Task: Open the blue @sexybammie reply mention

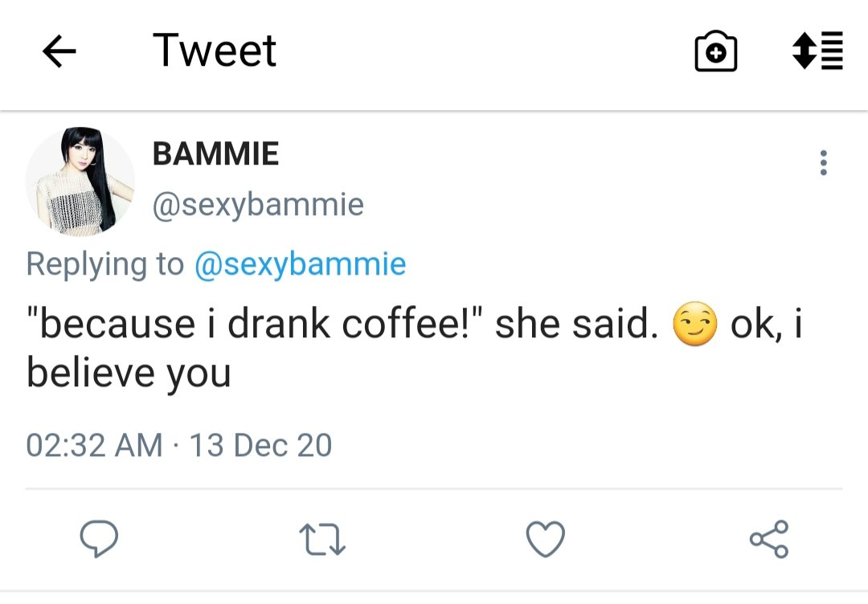Action: pyautogui.click(x=300, y=263)
